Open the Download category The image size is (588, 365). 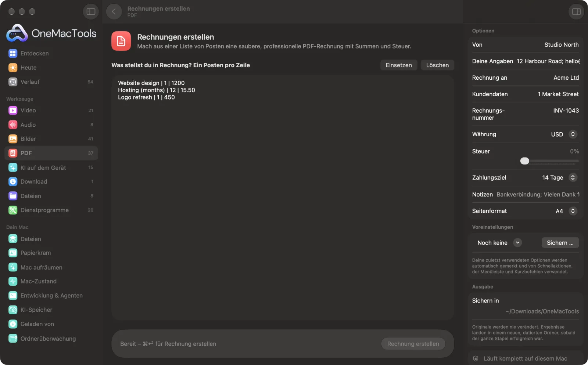(x=51, y=182)
